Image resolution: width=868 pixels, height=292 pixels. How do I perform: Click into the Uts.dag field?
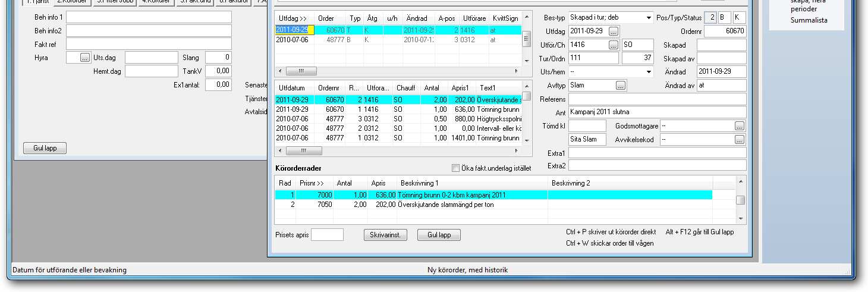click(151, 58)
